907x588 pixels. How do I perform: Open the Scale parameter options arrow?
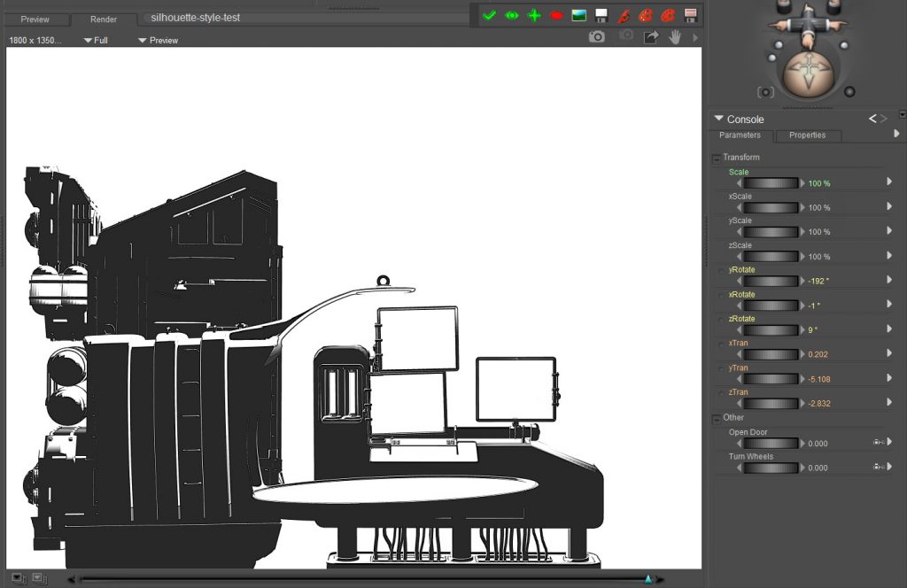(x=889, y=182)
